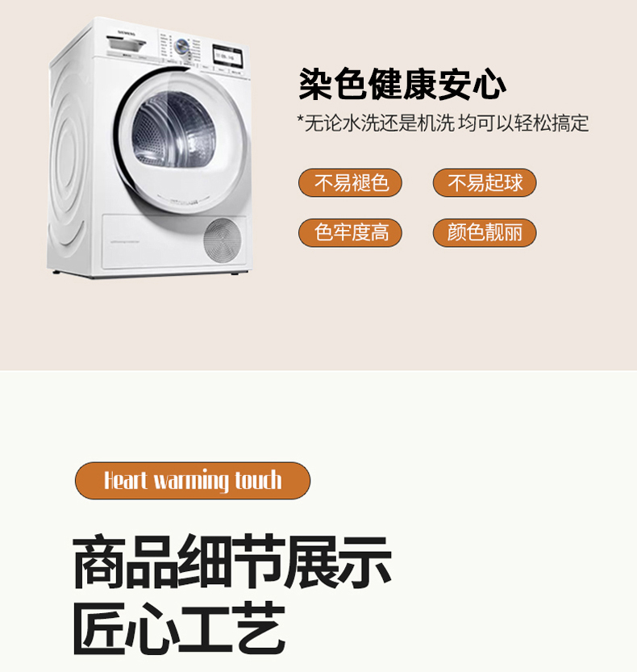Click the detergent drawer on the washer
This screenshot has width=637, height=672.
point(126,43)
